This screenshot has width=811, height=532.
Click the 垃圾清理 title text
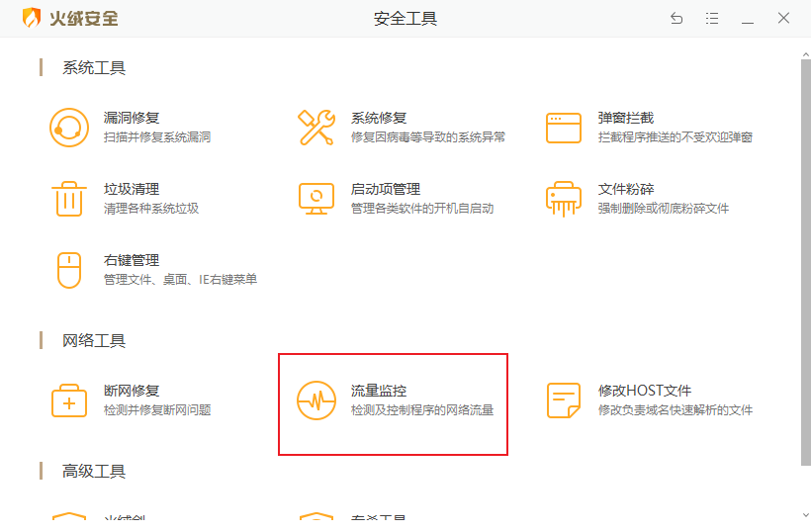132,189
